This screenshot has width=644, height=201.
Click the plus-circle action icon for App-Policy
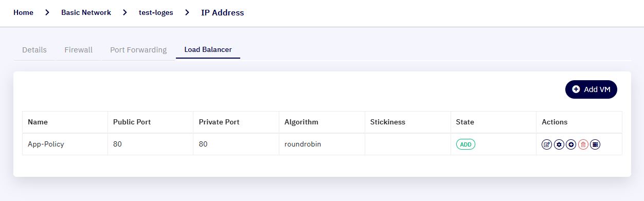coord(571,144)
